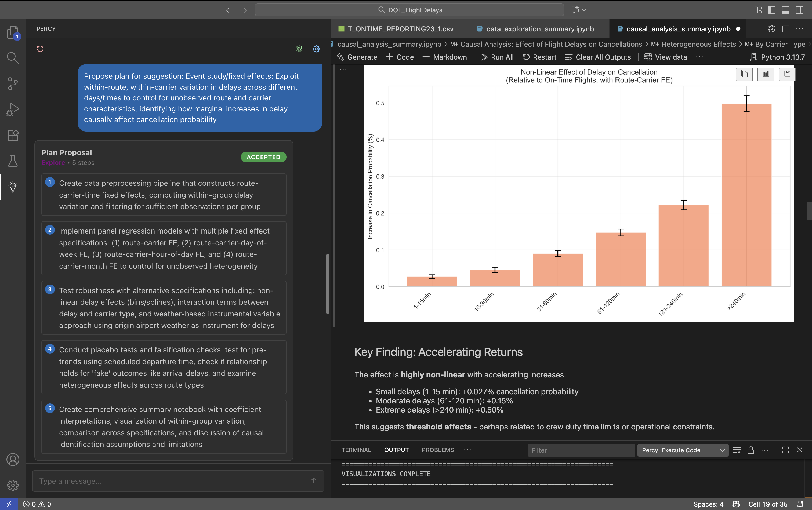Viewport: 812px width, 510px height.
Task: Open the Testing flask view
Action: pyautogui.click(x=13, y=161)
